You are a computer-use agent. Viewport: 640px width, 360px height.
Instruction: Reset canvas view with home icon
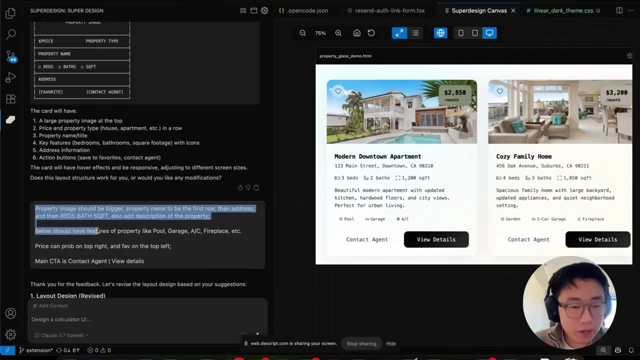click(x=357, y=33)
